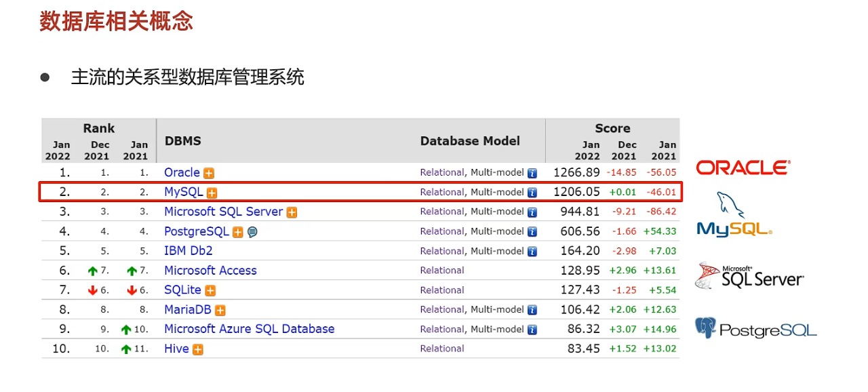Select the score value 106.42
Screen dimensions: 868x392
[x=580, y=309]
